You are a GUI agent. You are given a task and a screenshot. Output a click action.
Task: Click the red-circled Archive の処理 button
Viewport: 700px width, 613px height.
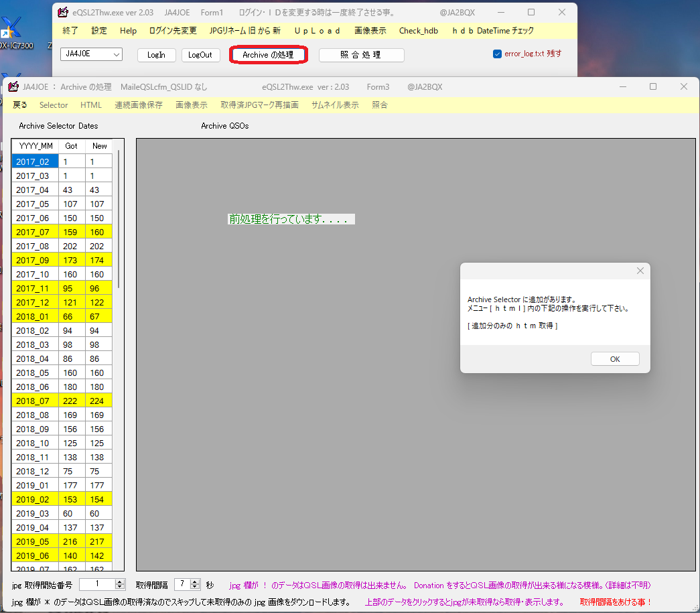coord(268,55)
